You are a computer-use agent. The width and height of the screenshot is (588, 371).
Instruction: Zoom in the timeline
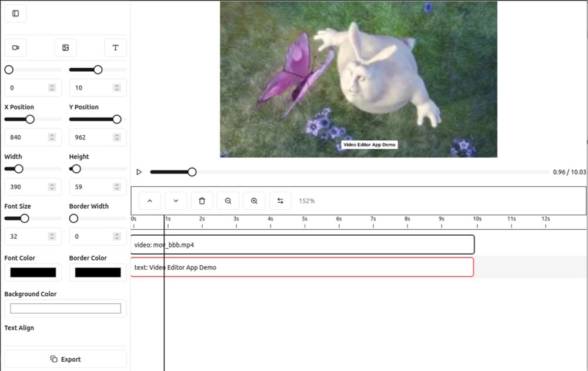[x=254, y=201]
